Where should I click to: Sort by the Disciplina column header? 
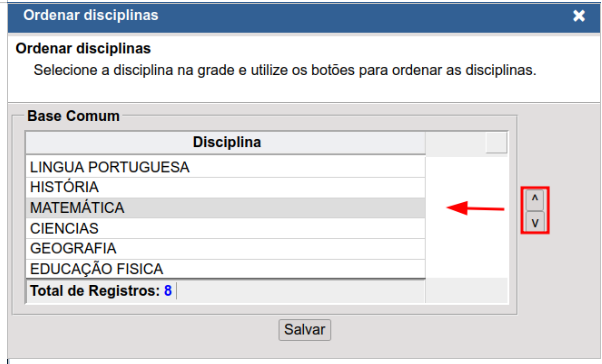click(x=226, y=142)
